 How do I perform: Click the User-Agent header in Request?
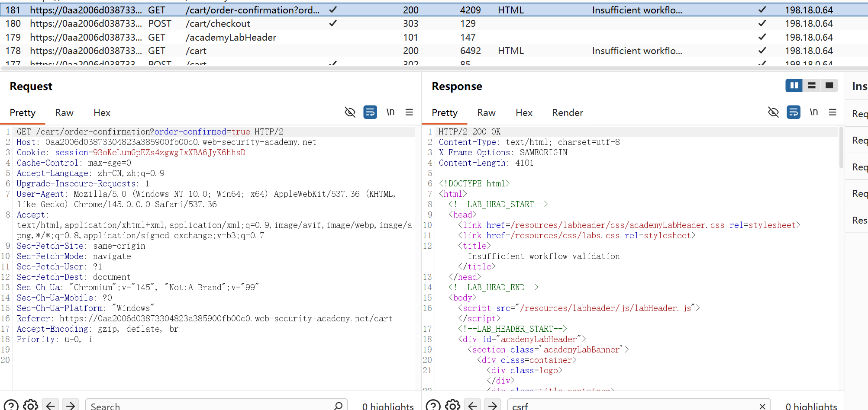click(x=206, y=199)
